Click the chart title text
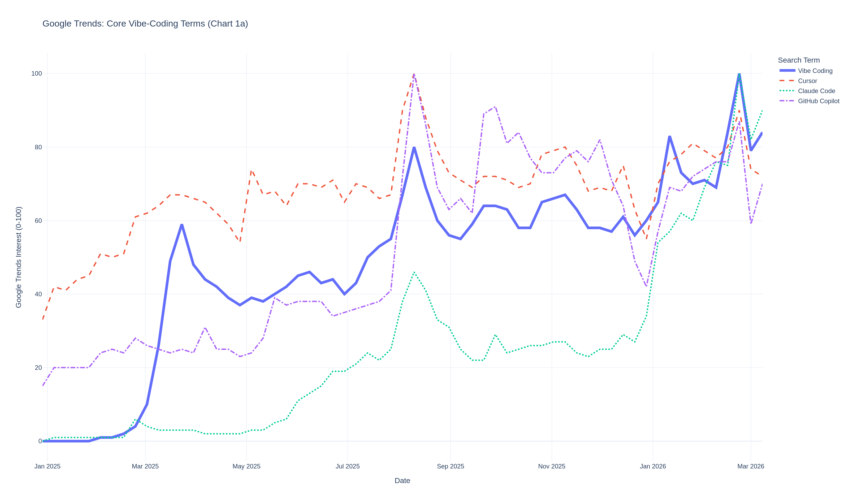This screenshot has height=504, width=849. pos(145,23)
